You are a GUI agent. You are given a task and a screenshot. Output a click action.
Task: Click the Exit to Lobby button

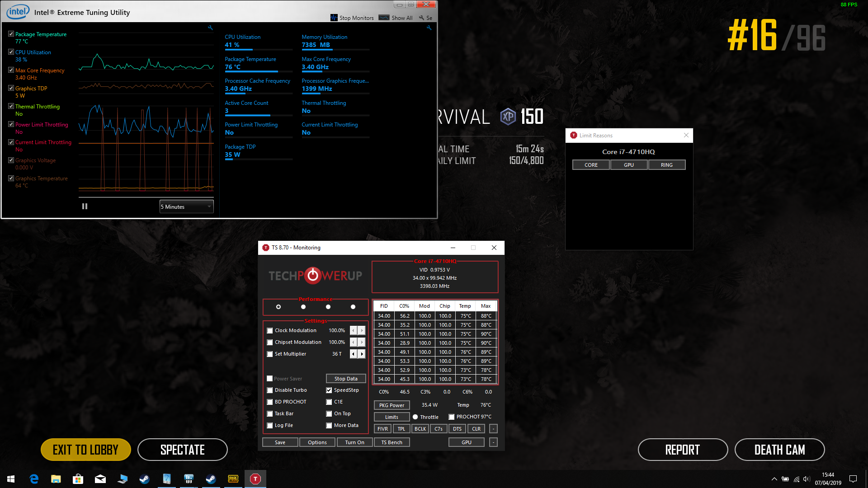86,450
